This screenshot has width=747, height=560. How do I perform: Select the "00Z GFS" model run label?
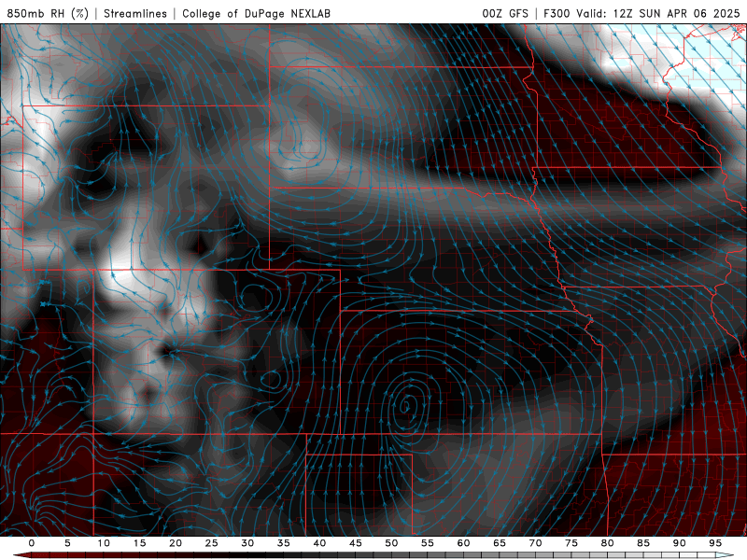click(x=505, y=13)
